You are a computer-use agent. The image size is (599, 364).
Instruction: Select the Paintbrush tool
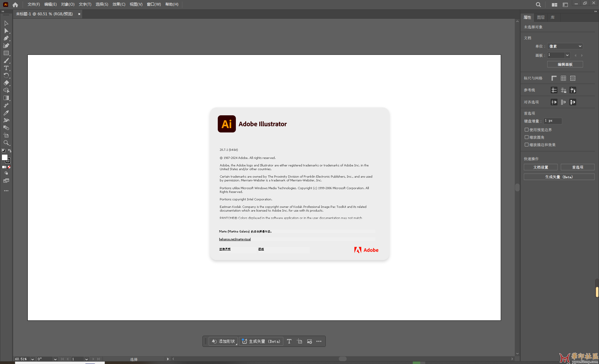(6, 61)
